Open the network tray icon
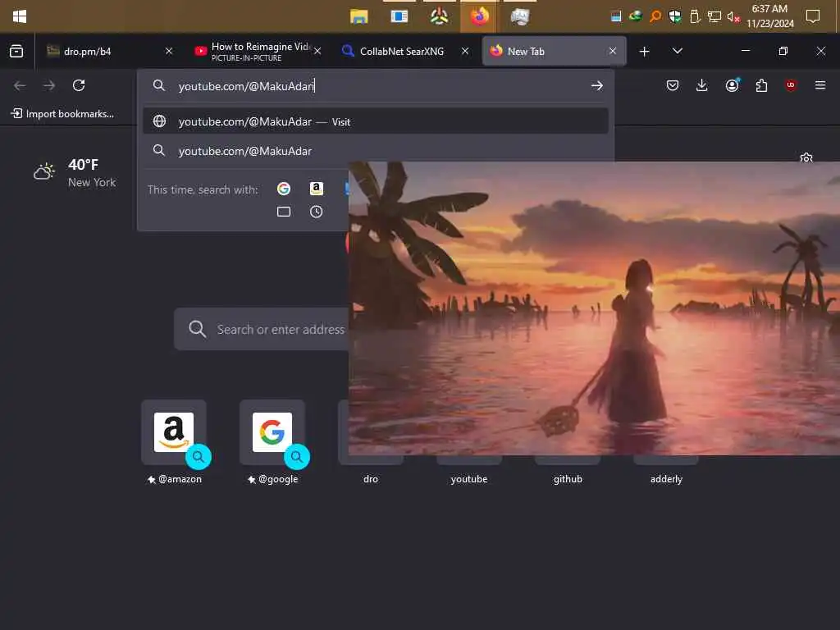The width and height of the screenshot is (840, 630). pyautogui.click(x=714, y=16)
